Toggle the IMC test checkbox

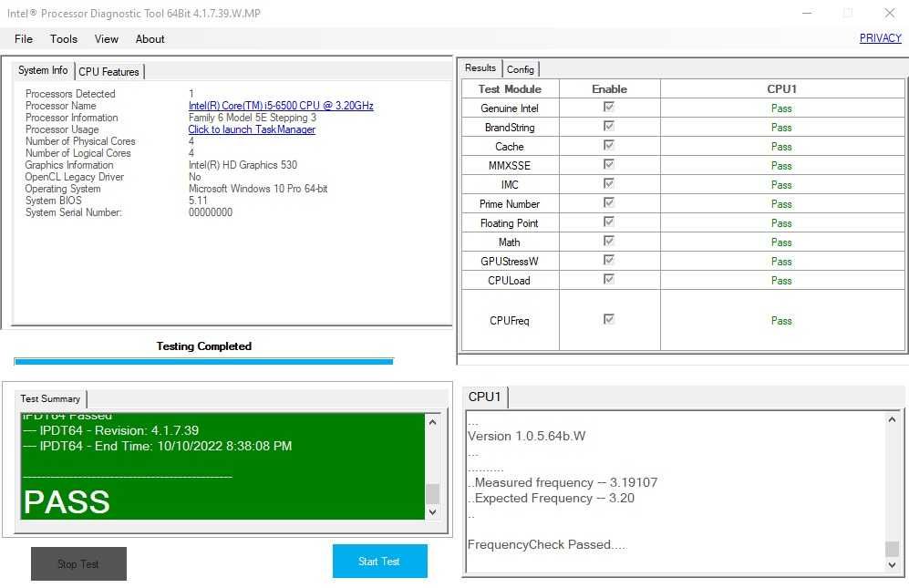click(609, 183)
